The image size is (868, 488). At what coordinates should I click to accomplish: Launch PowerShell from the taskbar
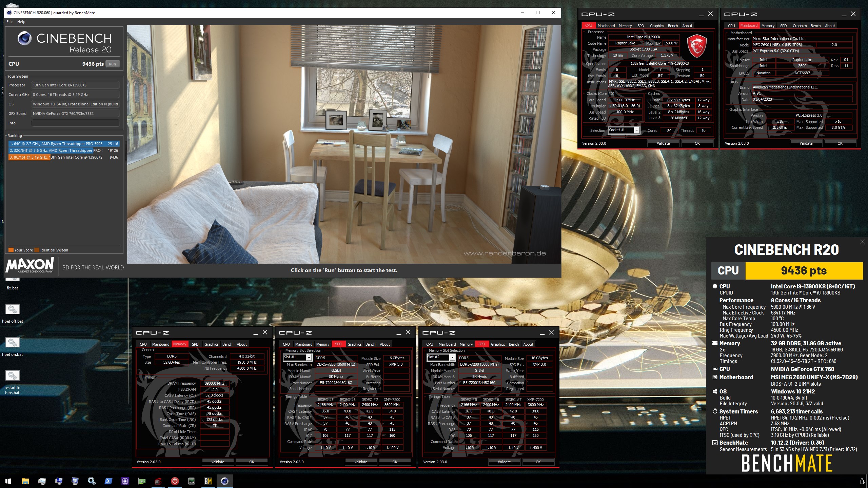pyautogui.click(x=108, y=481)
